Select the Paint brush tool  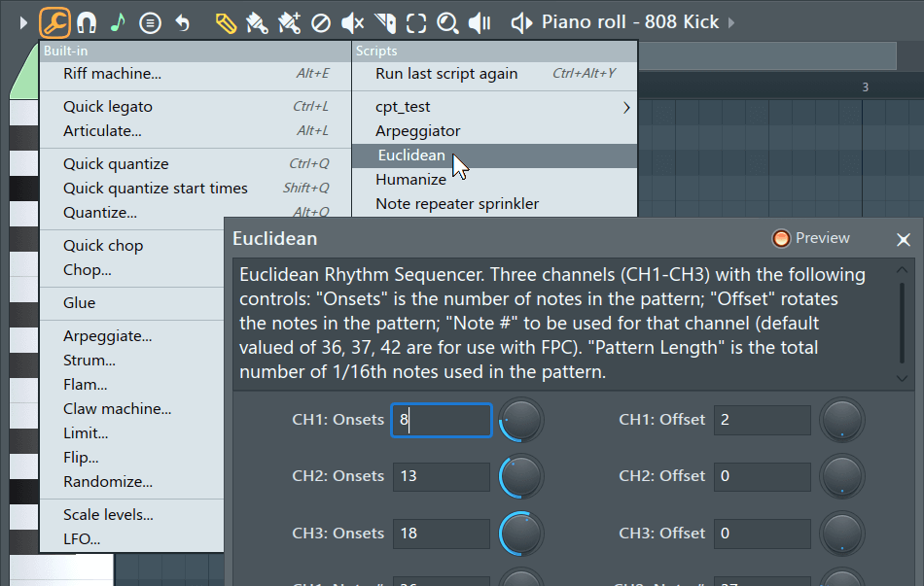[x=257, y=21]
